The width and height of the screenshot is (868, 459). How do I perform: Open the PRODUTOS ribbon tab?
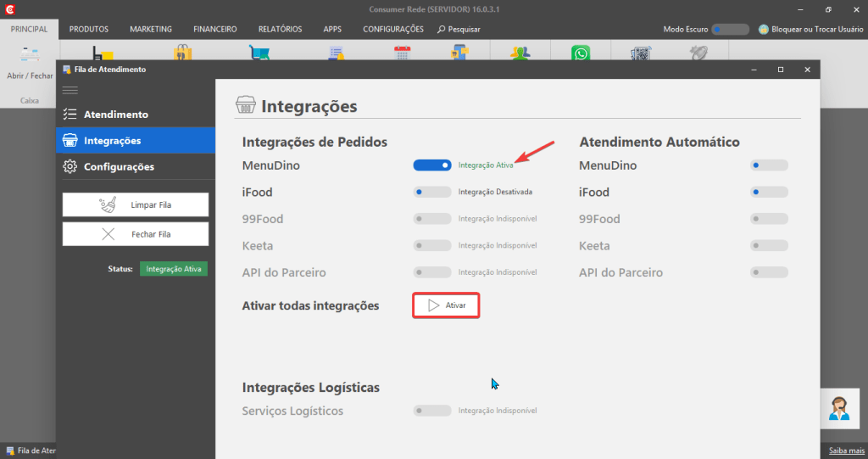[x=88, y=29]
